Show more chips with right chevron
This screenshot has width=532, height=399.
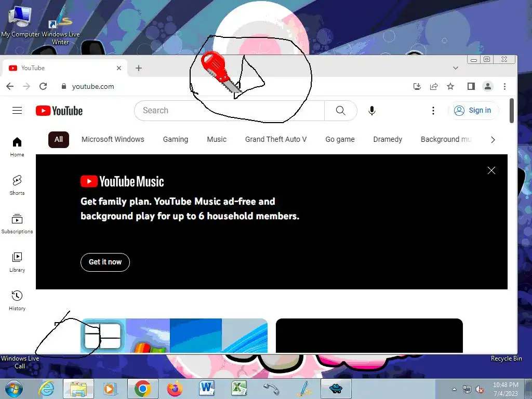click(493, 139)
